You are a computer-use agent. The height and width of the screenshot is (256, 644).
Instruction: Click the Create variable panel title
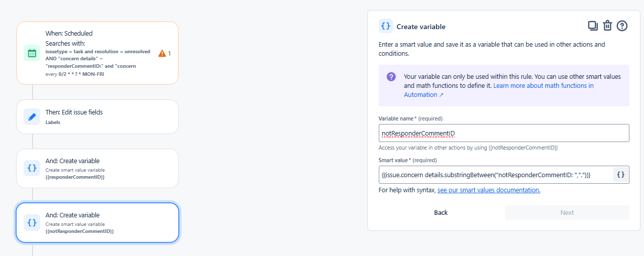pyautogui.click(x=421, y=27)
